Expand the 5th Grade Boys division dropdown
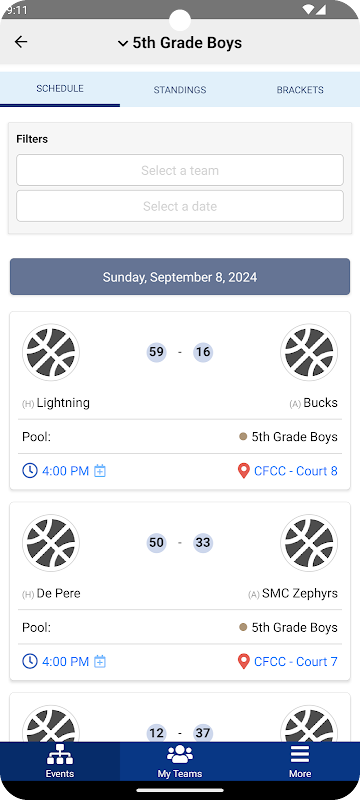This screenshot has height=800, width=360. click(x=180, y=43)
